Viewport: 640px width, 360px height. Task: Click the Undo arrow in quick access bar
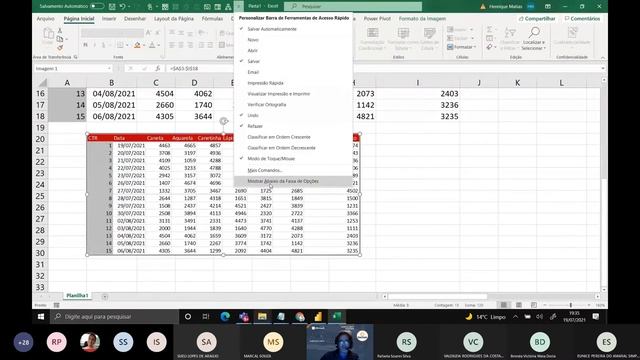122,7
